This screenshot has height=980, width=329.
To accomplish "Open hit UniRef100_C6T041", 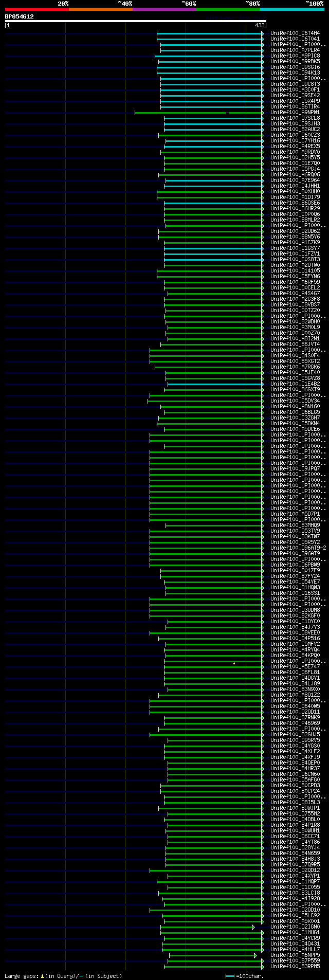I will 295,39.
